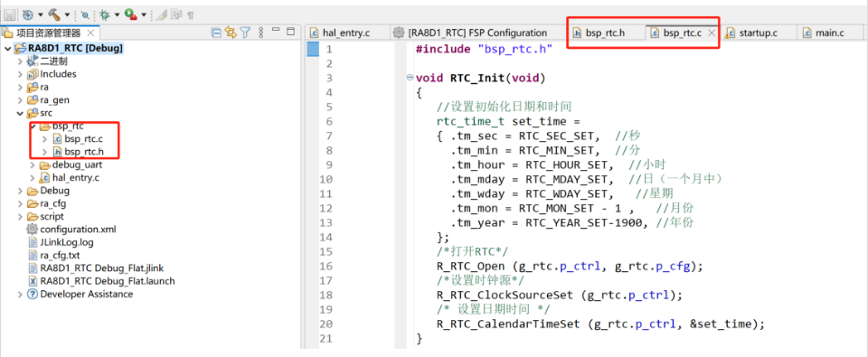868x357 pixels.
Task: Open dropdown arrow next to debug bug
Action: pos(118,14)
